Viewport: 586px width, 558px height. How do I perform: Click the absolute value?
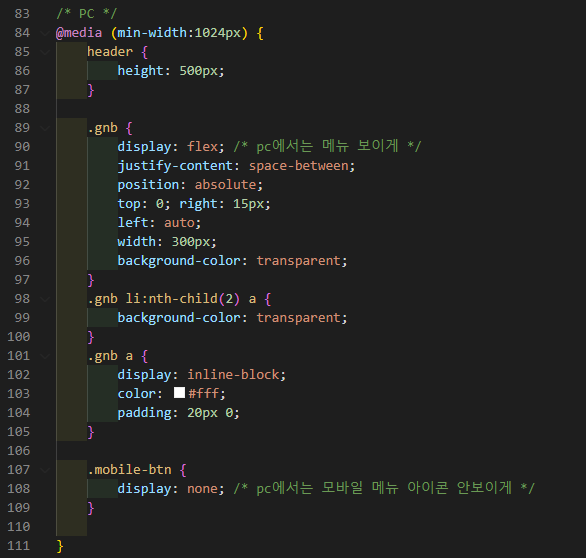(225, 185)
